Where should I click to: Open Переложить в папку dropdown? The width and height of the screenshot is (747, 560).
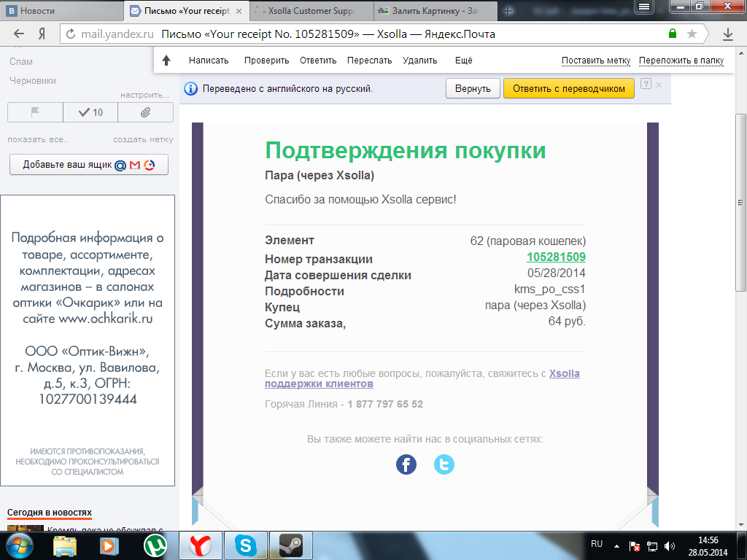pos(681,61)
